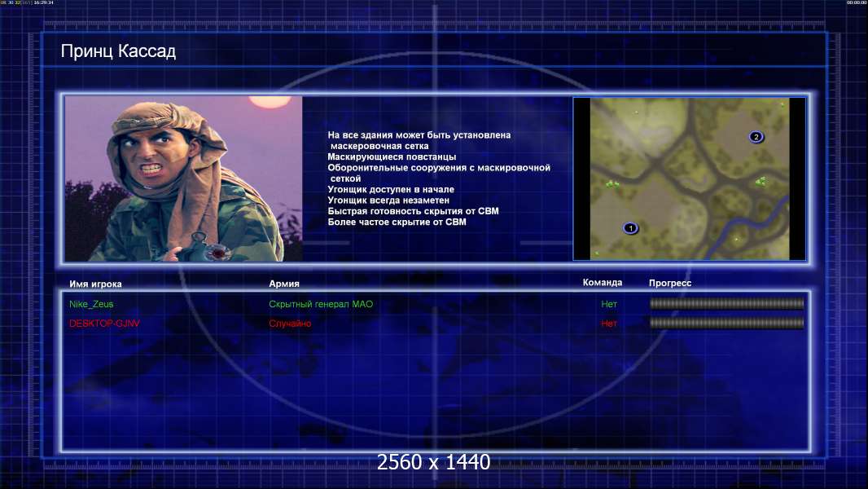Click Nike_Zeus loading progress bar
This screenshot has height=489, width=868.
pos(726,303)
